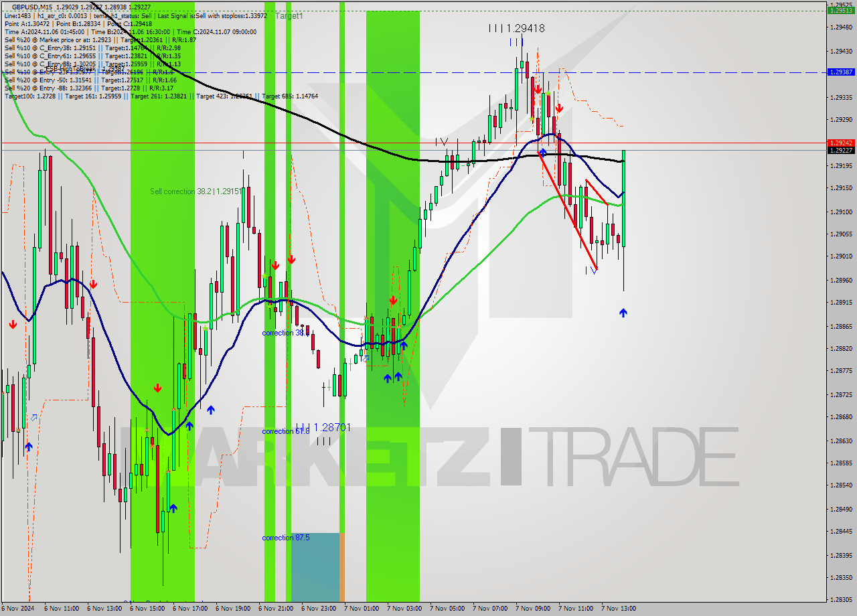Click the blue up arrow under latest candle
The width and height of the screenshot is (857, 616).
tap(623, 313)
